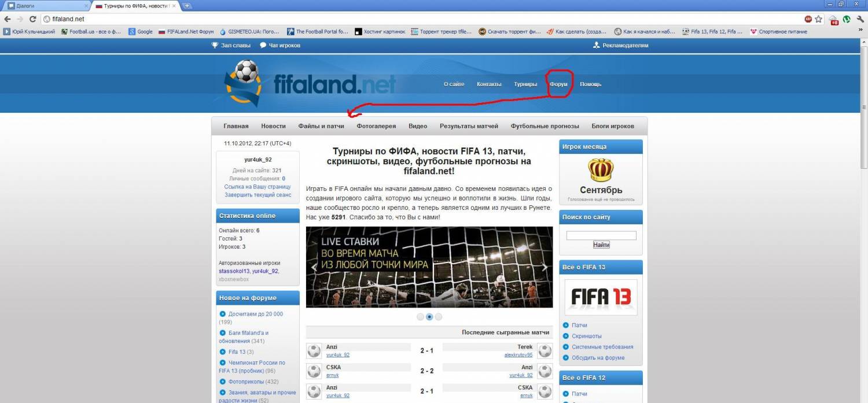Image resolution: width=868 pixels, height=403 pixels.
Task: Click the FIFA 13 logo thumbnail
Action: 601,297
